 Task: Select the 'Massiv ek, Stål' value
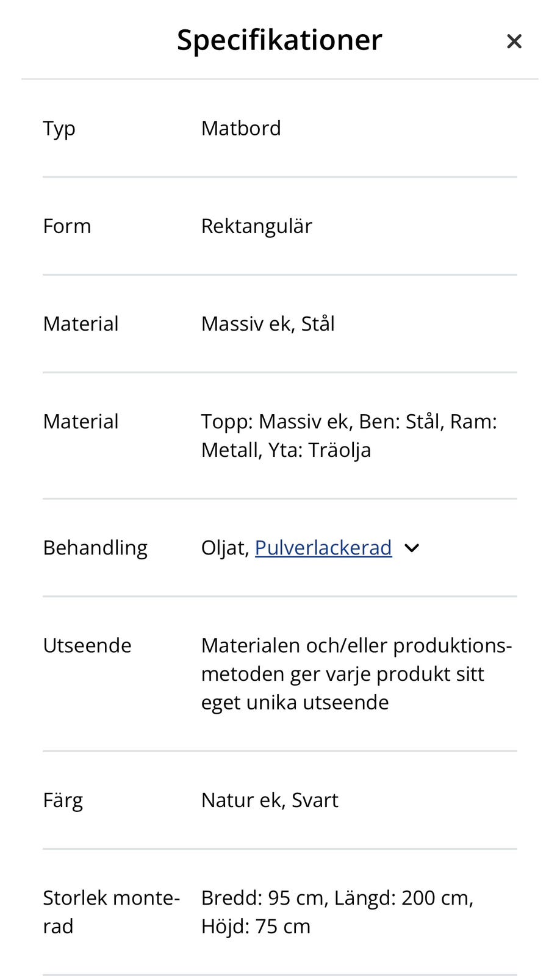pyautogui.click(x=268, y=324)
